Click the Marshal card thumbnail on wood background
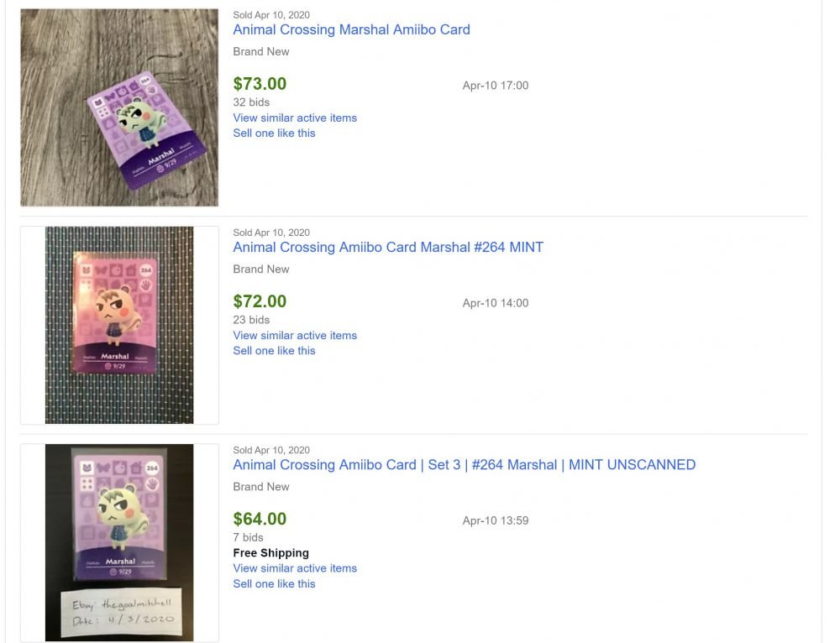The image size is (840, 643). [x=119, y=107]
